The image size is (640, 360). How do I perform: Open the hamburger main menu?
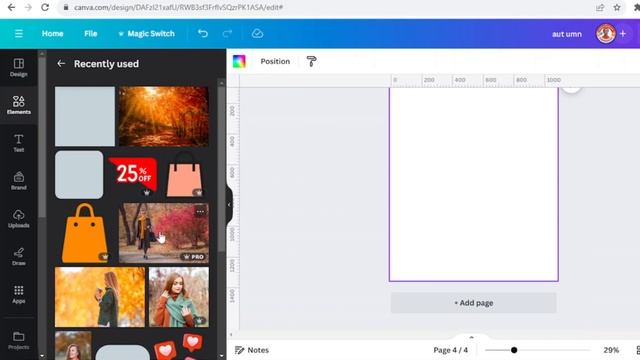coord(19,33)
